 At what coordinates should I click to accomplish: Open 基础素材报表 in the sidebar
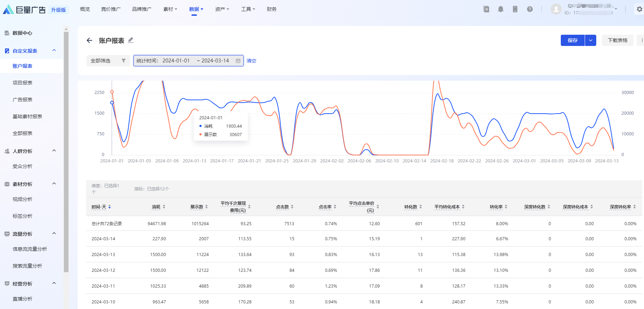point(27,116)
